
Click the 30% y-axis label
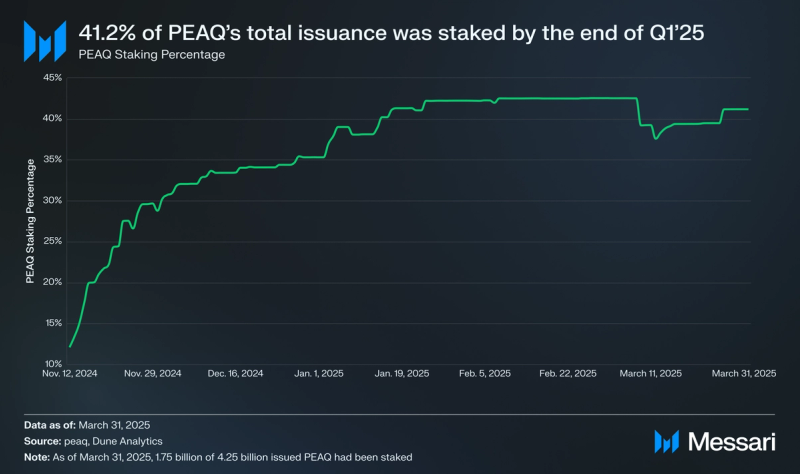pyautogui.click(x=53, y=201)
